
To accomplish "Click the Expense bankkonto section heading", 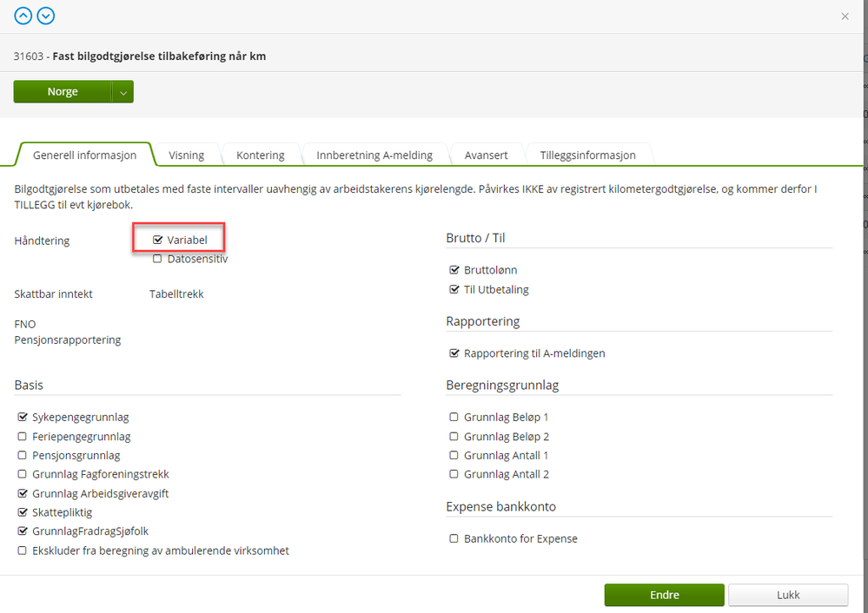I will tap(501, 507).
